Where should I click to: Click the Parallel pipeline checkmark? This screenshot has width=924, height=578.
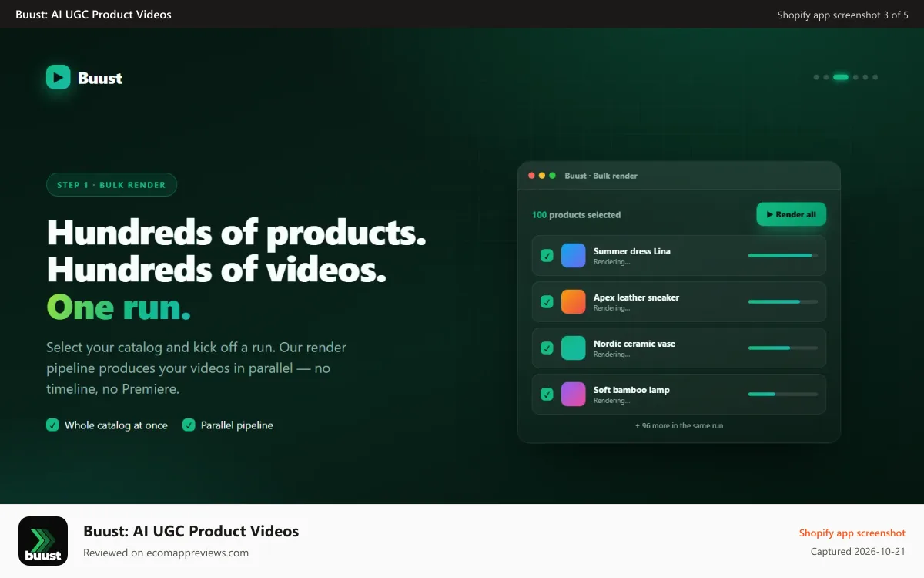(x=189, y=425)
